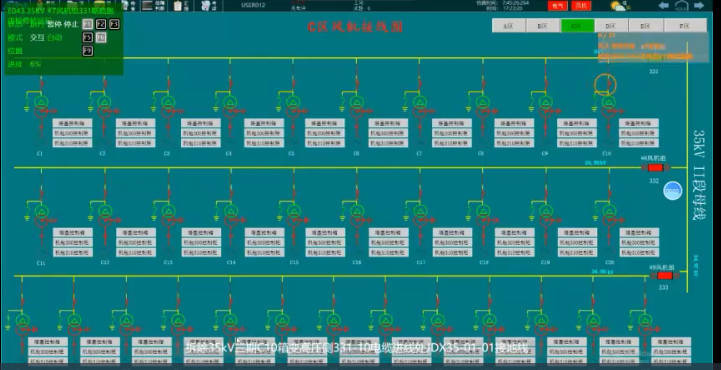The image size is (721, 370).
Task: Open the C1 tower base control box
Action: click(x=72, y=123)
